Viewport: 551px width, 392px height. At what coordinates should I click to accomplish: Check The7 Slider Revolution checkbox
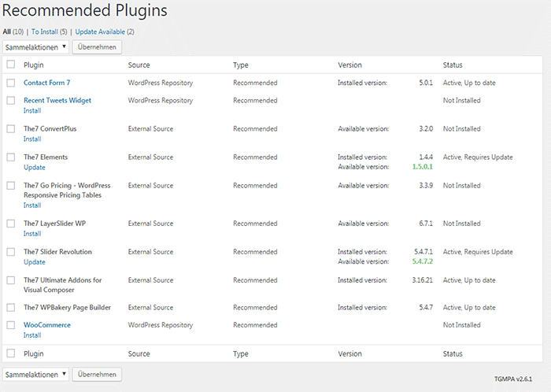click(11, 252)
